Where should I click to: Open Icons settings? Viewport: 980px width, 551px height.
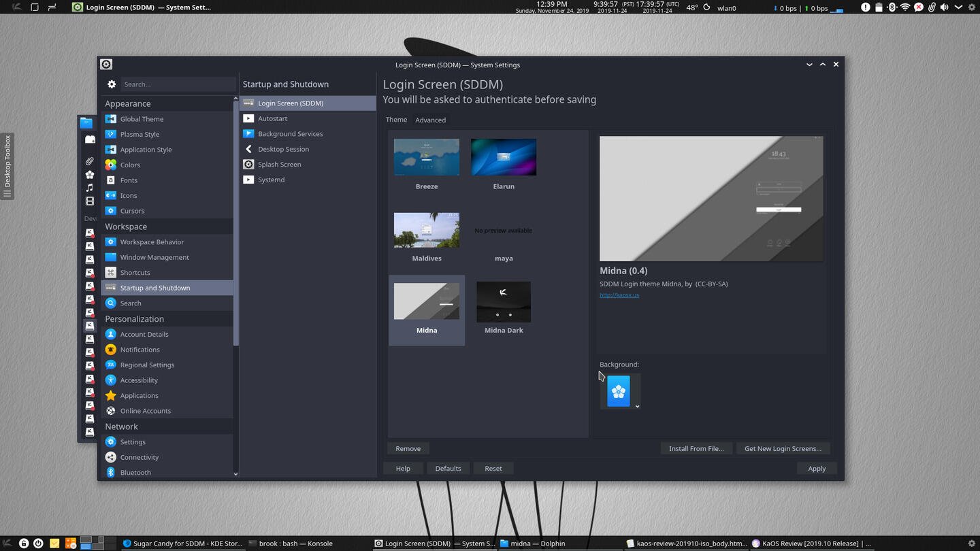pyautogui.click(x=167, y=195)
